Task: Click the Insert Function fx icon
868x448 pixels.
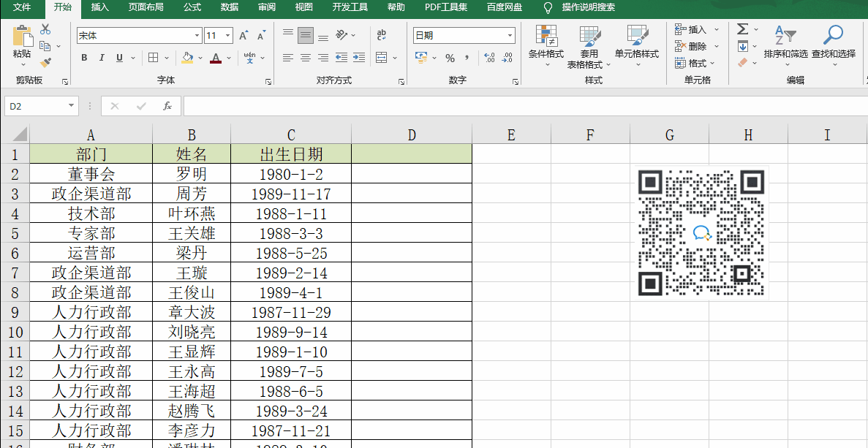Action: (167, 106)
